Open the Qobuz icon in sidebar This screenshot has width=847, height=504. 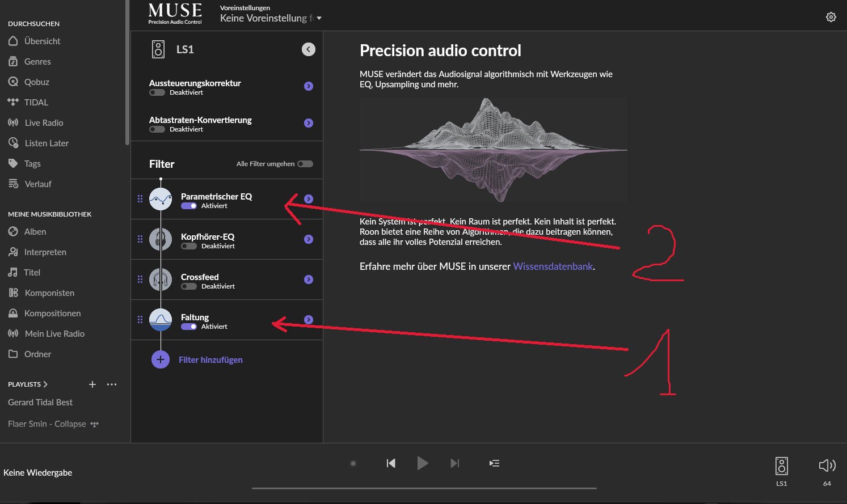(x=13, y=82)
